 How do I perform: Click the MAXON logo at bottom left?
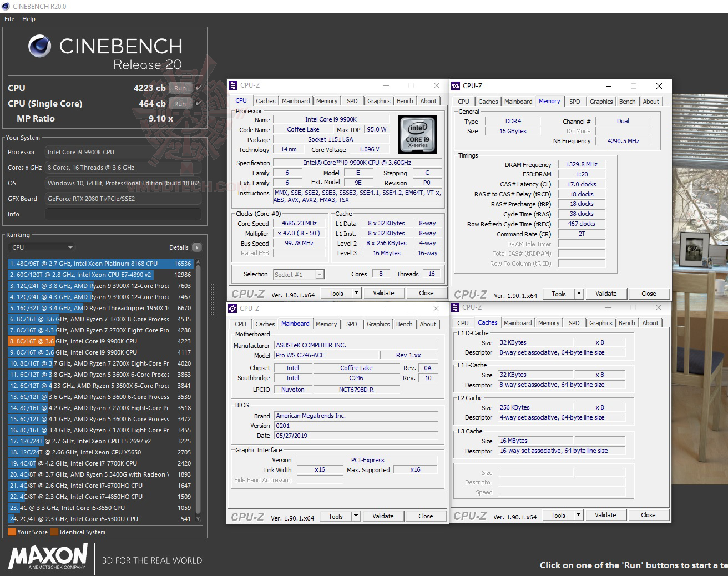pyautogui.click(x=47, y=558)
